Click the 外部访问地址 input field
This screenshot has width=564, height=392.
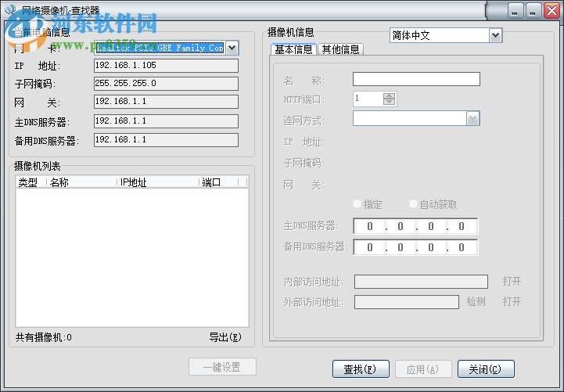(407, 302)
